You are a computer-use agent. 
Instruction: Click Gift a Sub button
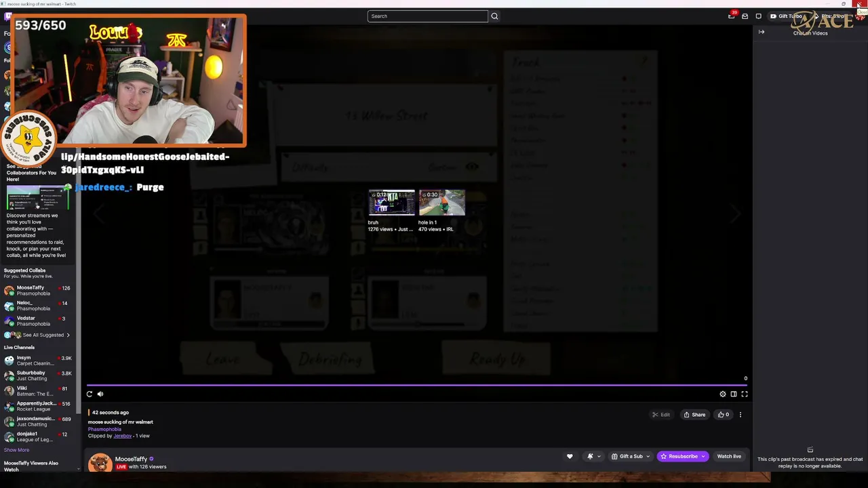click(x=627, y=457)
